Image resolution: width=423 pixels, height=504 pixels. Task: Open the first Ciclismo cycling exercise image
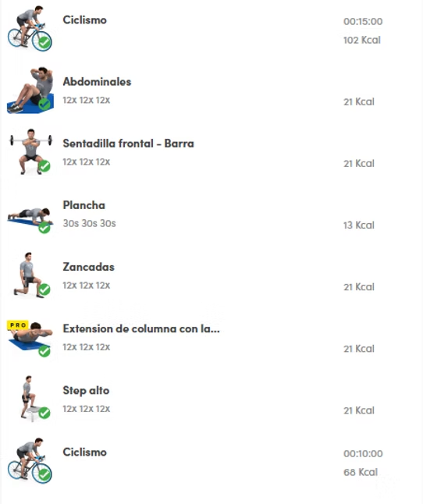(30, 28)
